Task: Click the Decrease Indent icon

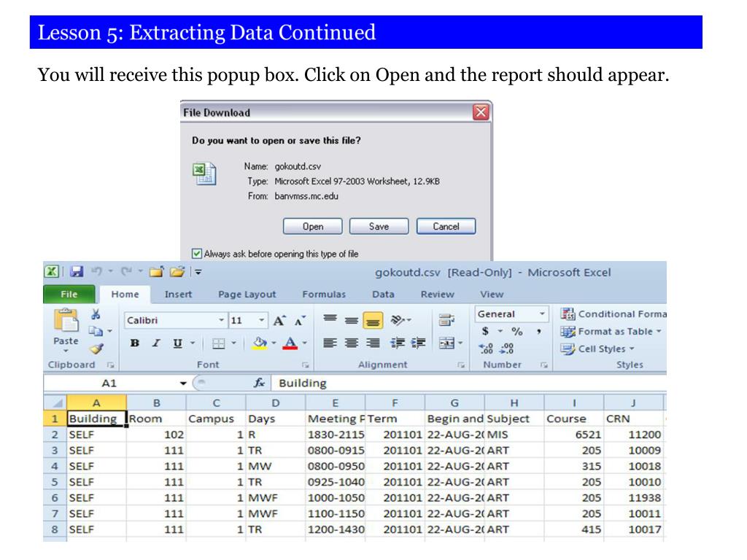Action: click(x=398, y=343)
